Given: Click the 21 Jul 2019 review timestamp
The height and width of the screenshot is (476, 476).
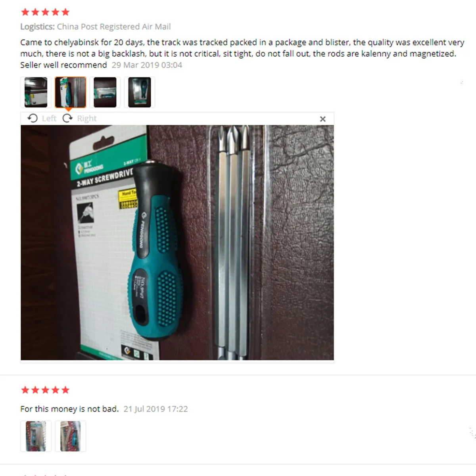Looking at the screenshot, I should 155,409.
